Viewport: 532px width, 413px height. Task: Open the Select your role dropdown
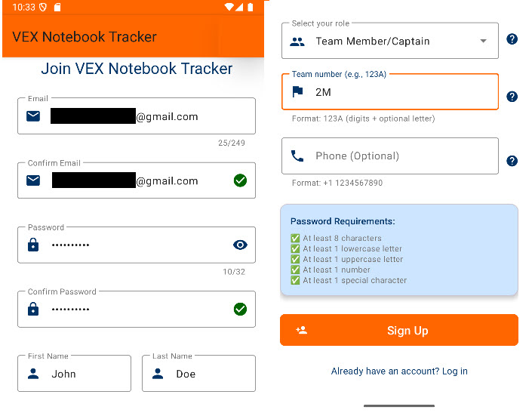[389, 42]
